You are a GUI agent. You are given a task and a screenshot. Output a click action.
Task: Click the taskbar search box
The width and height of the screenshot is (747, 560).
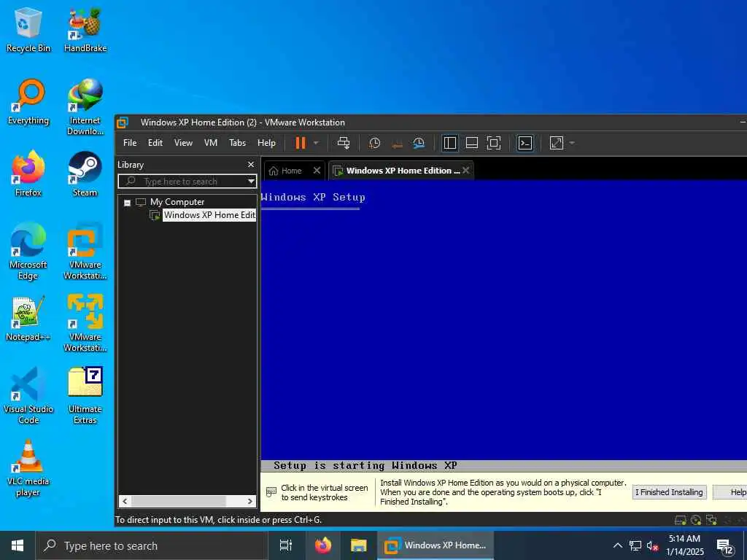pyautogui.click(x=152, y=545)
